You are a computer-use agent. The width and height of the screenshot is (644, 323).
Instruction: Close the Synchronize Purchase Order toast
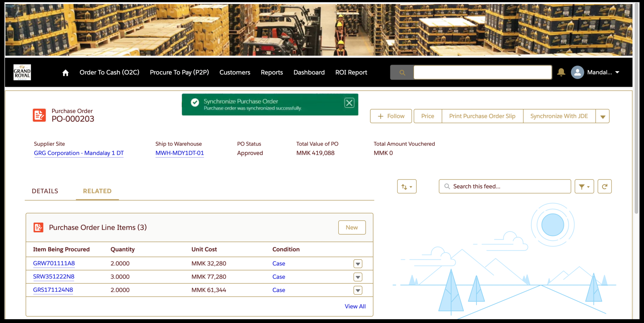(x=349, y=103)
